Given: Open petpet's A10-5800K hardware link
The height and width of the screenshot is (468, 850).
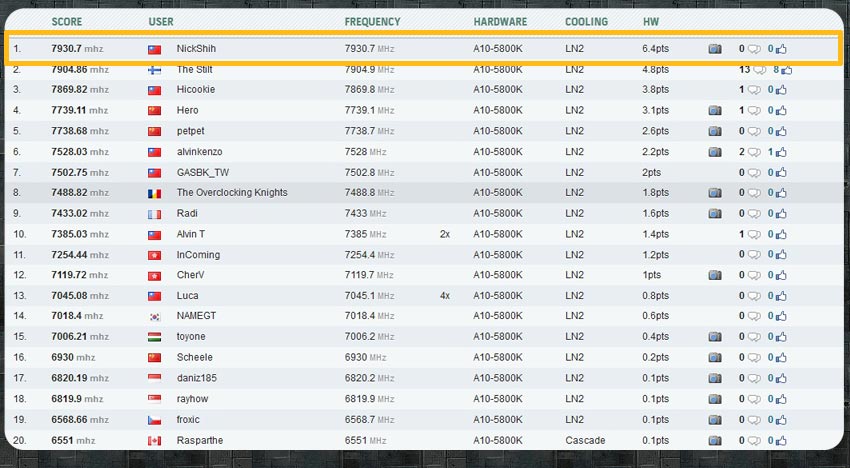Looking at the screenshot, I should (x=499, y=131).
